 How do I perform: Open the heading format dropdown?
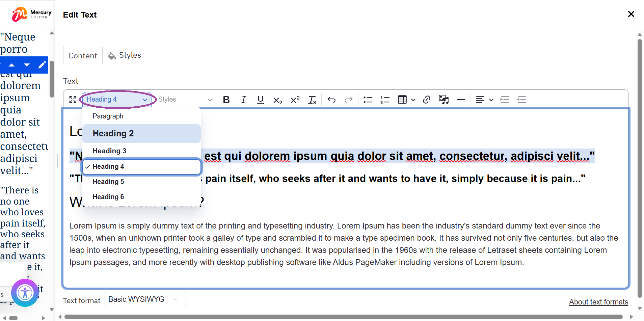tap(116, 99)
